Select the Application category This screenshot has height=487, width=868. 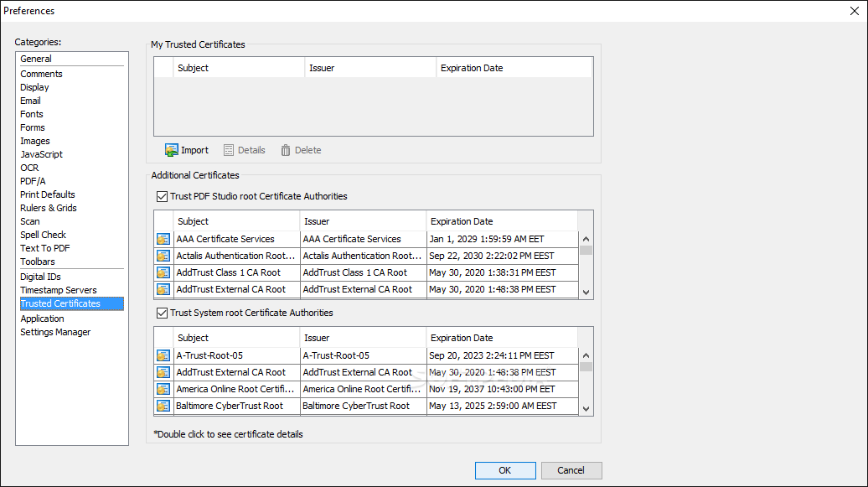[42, 319]
